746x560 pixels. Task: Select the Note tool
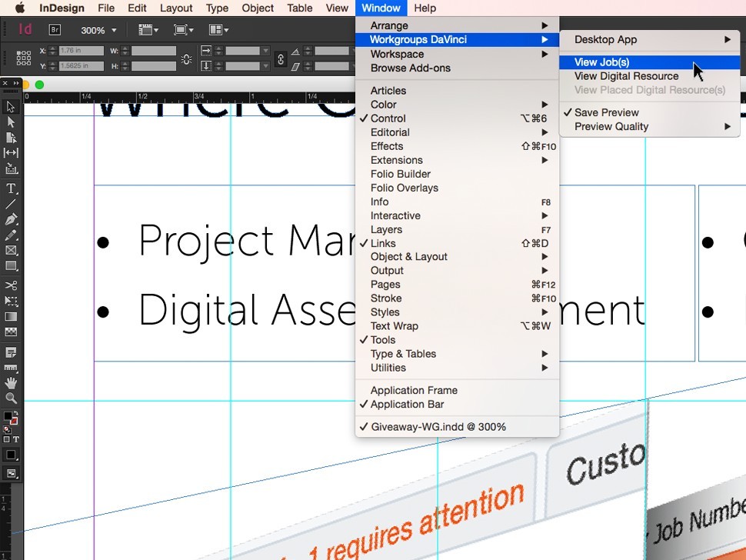(x=11, y=352)
